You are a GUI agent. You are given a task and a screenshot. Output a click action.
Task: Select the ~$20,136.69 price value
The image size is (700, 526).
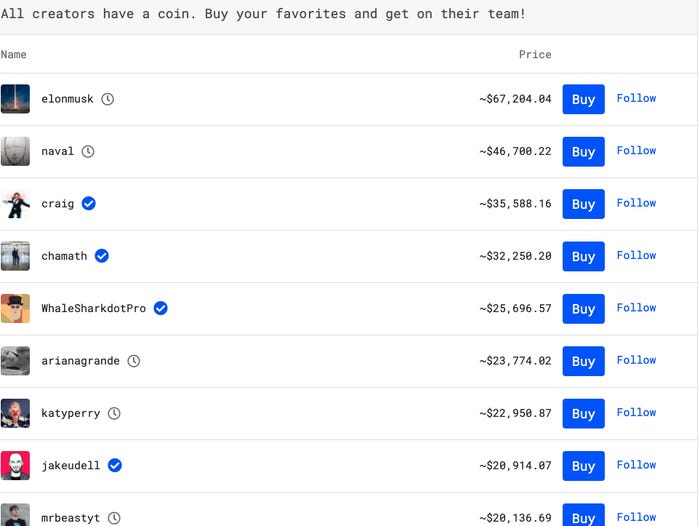click(x=516, y=518)
